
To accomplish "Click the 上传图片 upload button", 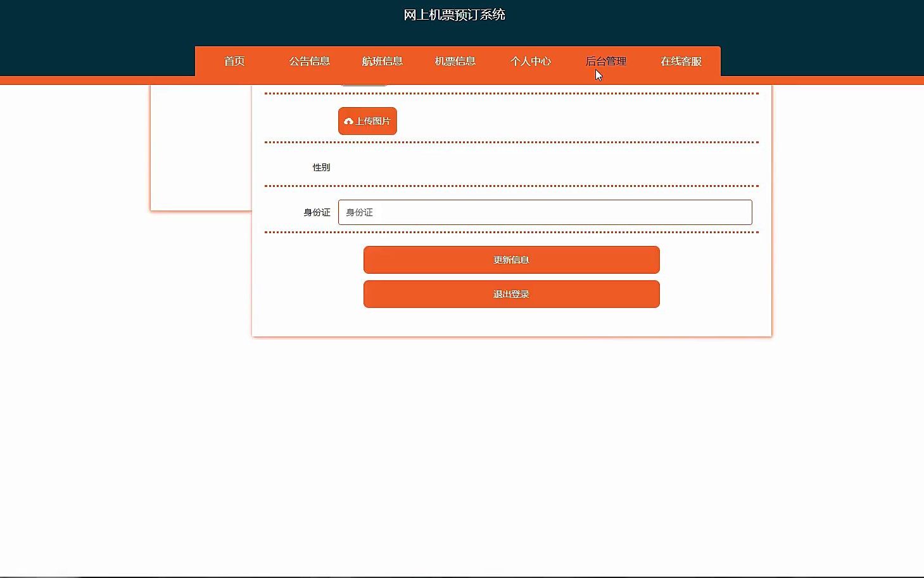I will pos(367,121).
